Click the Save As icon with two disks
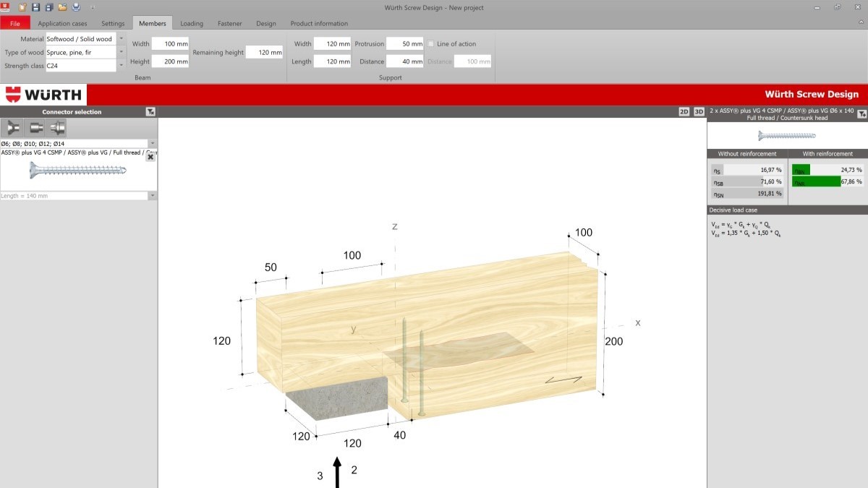The image size is (868, 488). (x=49, y=7)
